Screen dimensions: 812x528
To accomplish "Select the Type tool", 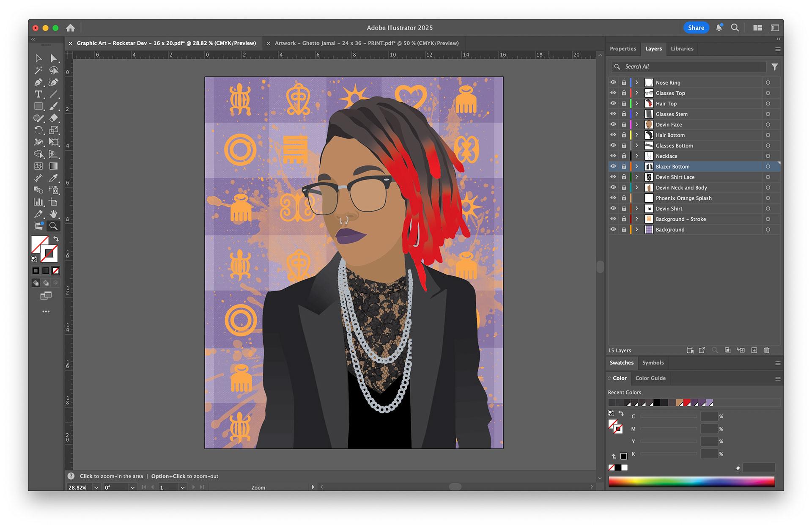I will click(38, 94).
